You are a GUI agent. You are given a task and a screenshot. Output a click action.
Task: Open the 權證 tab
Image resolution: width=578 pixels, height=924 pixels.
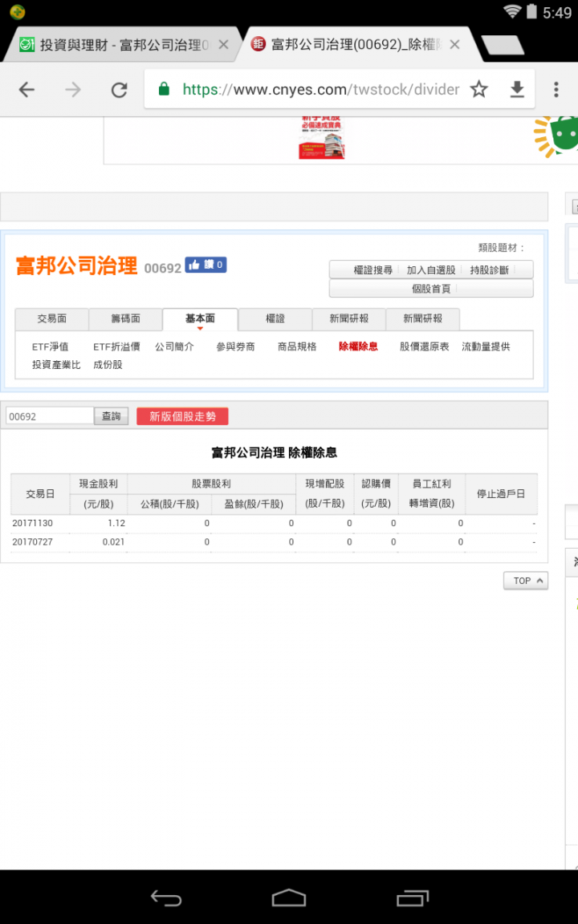(x=275, y=318)
